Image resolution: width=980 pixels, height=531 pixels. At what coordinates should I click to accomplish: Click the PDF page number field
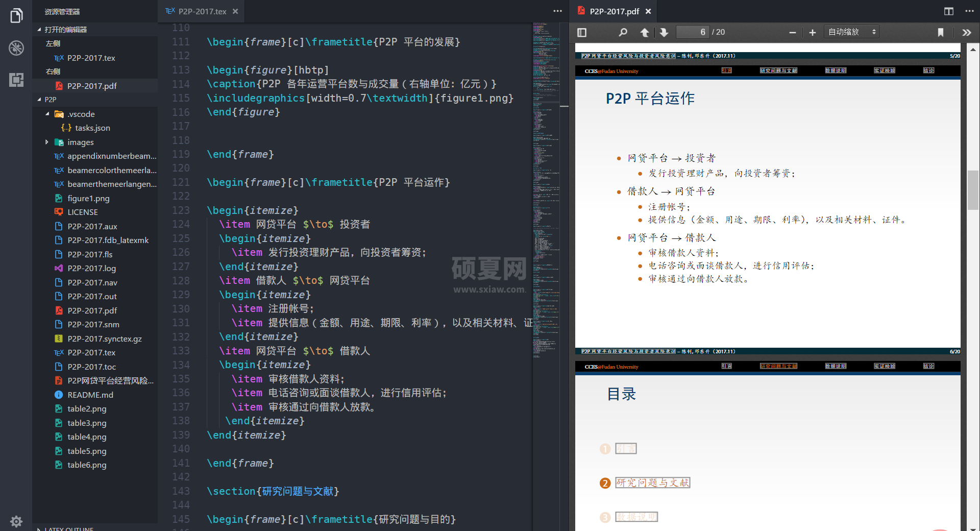(693, 32)
